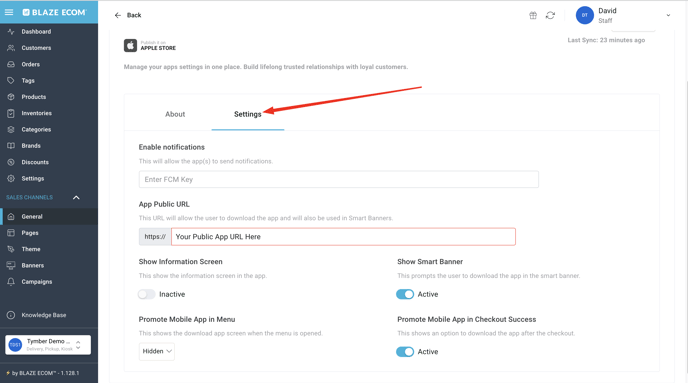Turn off Promote App in Checkout Success
Viewport: 688px width, 383px height.
(405, 351)
